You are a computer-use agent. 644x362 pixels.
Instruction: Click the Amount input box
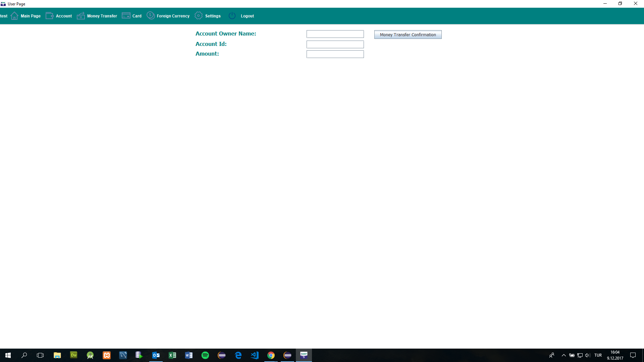[x=335, y=54]
